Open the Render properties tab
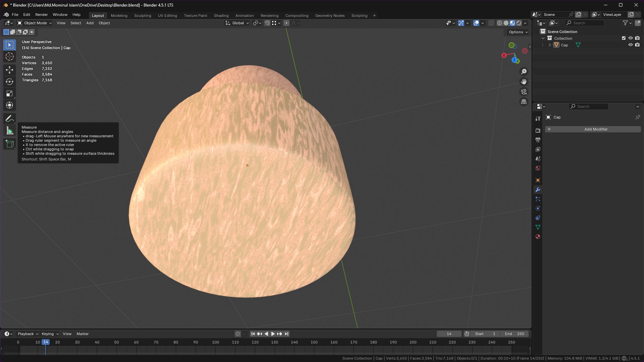644x362 pixels. click(538, 130)
